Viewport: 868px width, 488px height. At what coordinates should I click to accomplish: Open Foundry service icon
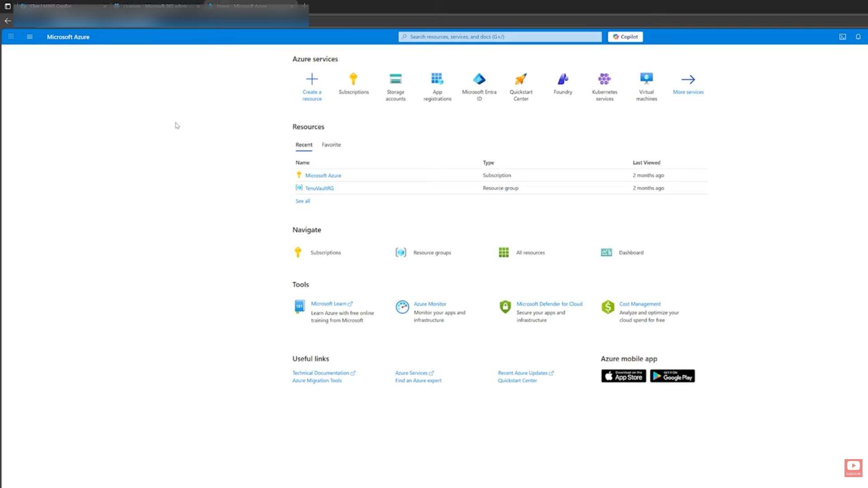(563, 80)
